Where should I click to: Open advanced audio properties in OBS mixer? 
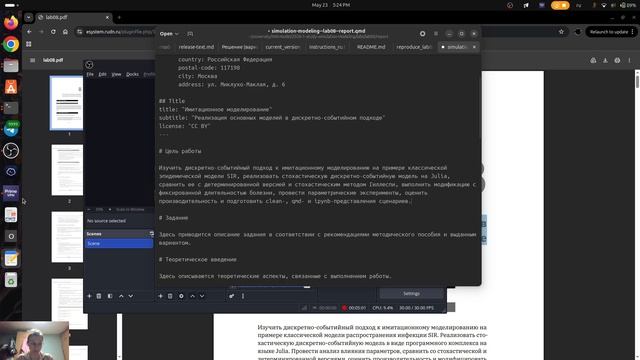click(231, 296)
